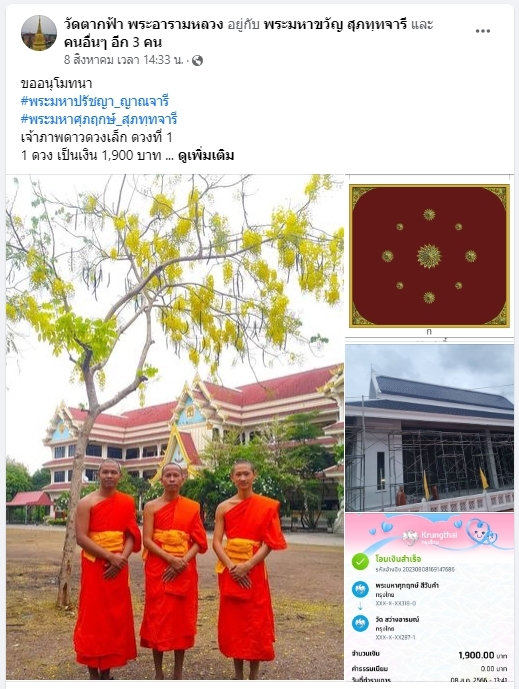Open the page name วัดตากฟ้า พระอารามหลวง
Viewport: 519px width, 689px height.
point(144,24)
